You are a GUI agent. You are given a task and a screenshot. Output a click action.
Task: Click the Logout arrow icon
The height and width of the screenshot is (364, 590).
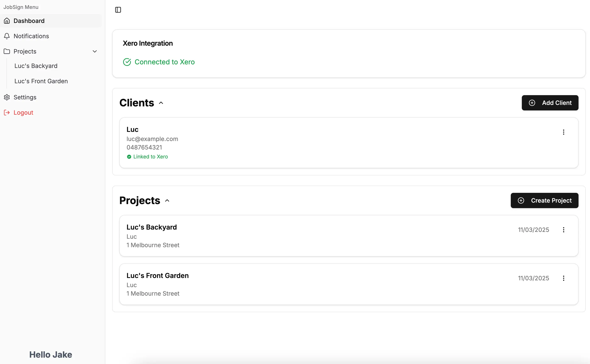click(7, 113)
